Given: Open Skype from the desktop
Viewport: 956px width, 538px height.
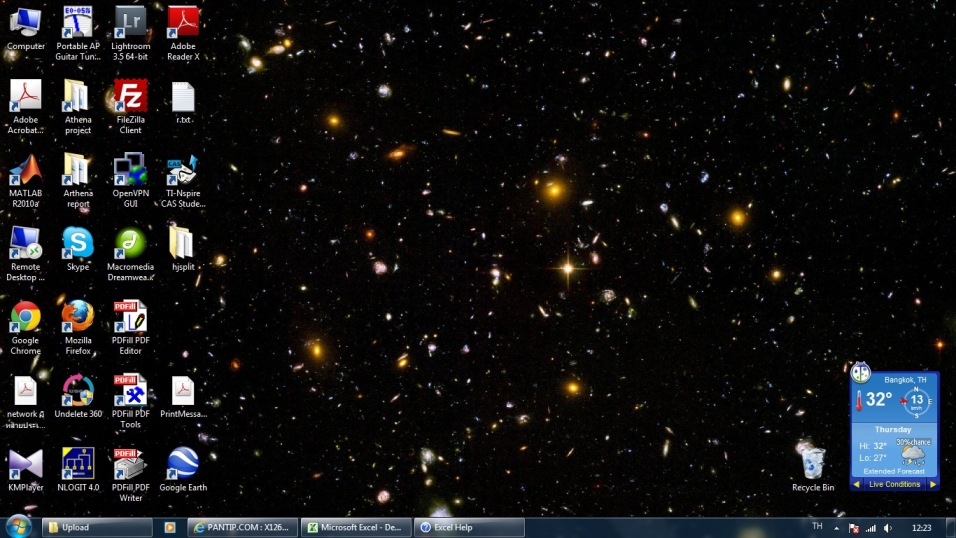Looking at the screenshot, I should point(78,249).
